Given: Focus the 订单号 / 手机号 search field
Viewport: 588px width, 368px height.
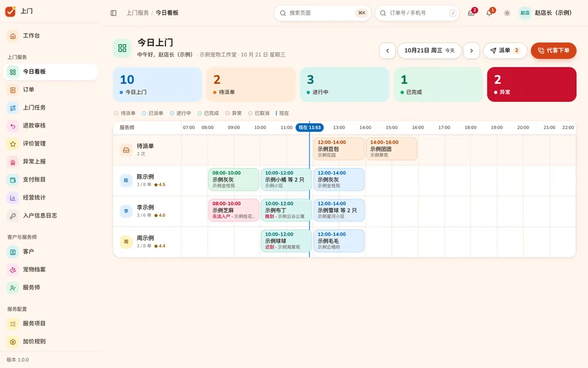Looking at the screenshot, I should (x=417, y=13).
